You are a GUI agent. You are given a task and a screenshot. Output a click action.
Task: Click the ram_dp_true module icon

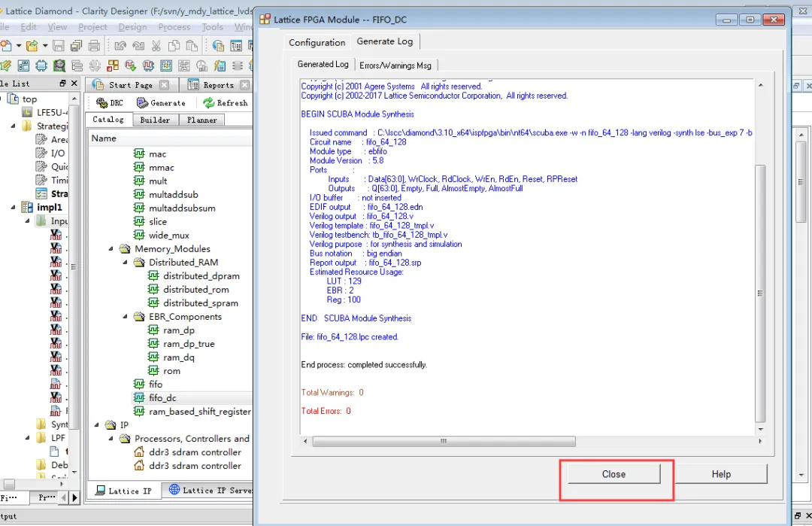(153, 344)
